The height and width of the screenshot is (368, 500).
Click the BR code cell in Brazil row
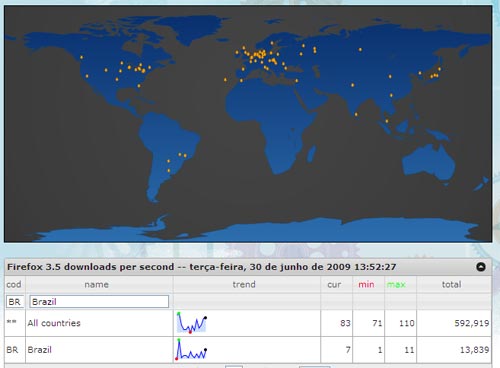pyautogui.click(x=12, y=350)
